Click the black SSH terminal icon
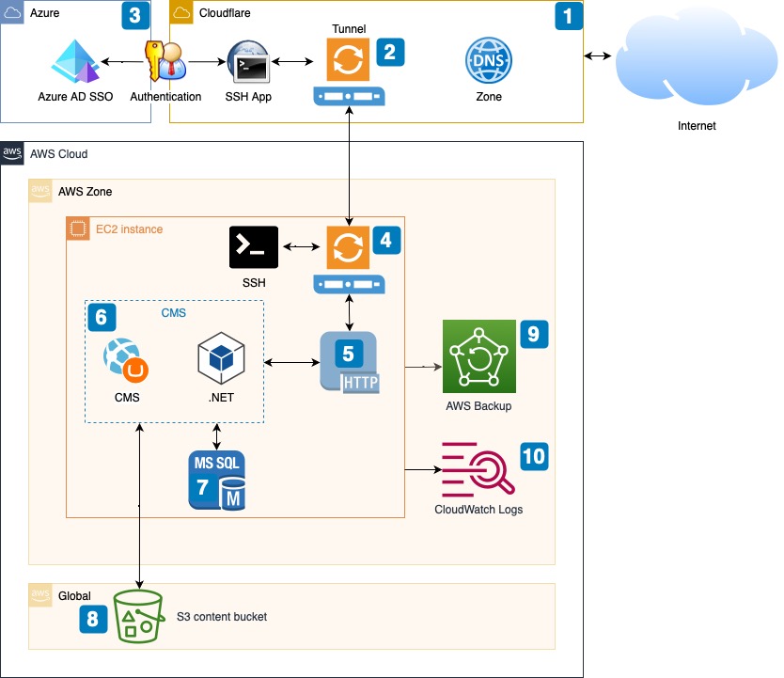The width and height of the screenshot is (784, 678). pos(254,247)
